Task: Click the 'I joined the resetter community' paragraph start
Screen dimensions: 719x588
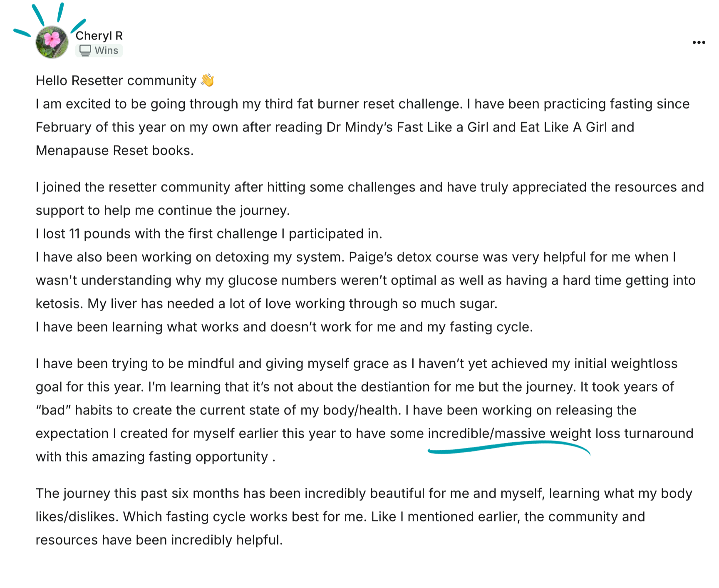Action: (133, 187)
